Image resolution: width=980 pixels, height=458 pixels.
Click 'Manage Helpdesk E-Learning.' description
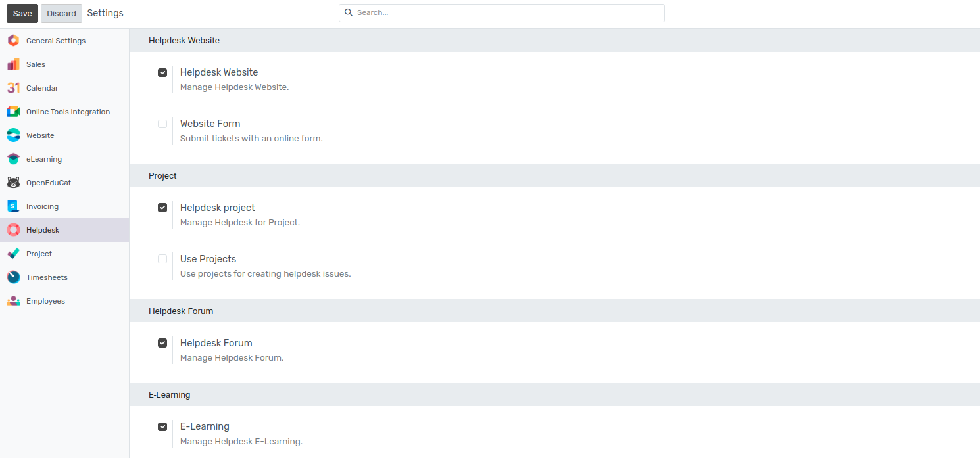[241, 441]
